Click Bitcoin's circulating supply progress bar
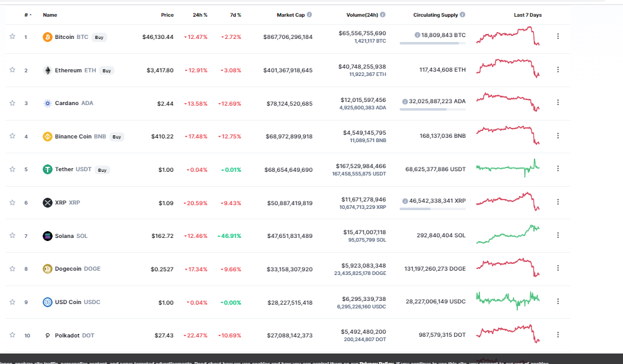 [x=432, y=43]
